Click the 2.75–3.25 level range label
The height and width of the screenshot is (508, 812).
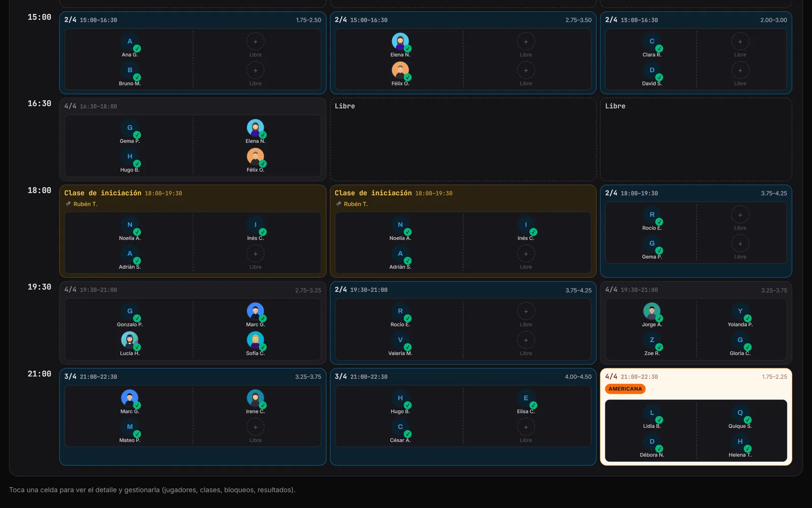coord(308,291)
